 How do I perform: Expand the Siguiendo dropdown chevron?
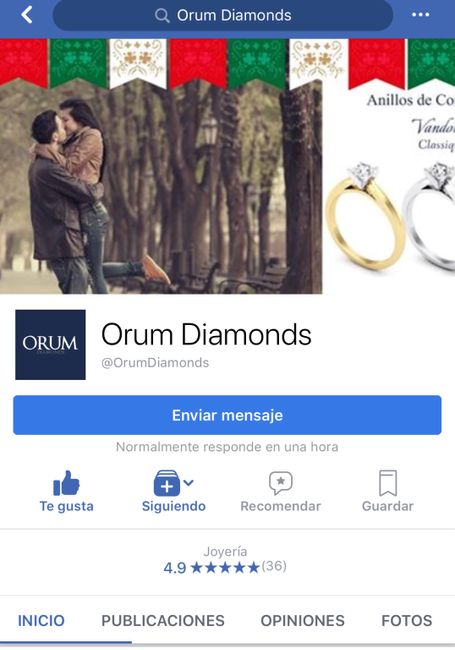click(x=188, y=482)
